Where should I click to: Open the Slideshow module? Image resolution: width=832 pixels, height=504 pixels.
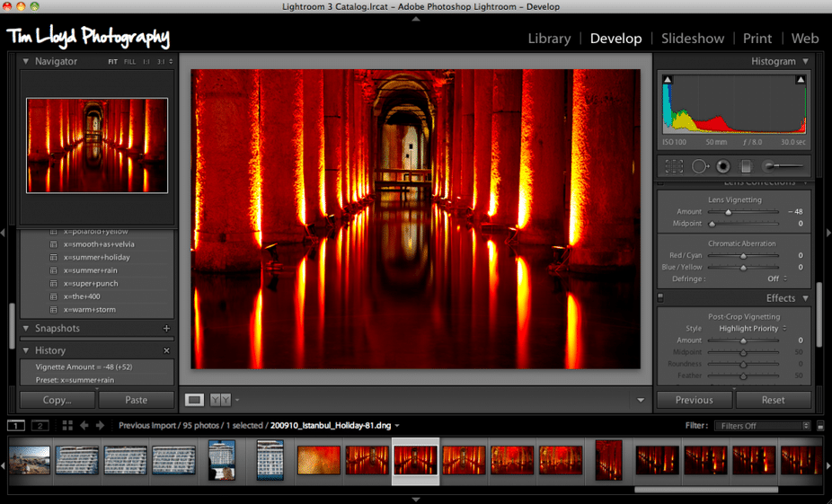pyautogui.click(x=693, y=39)
